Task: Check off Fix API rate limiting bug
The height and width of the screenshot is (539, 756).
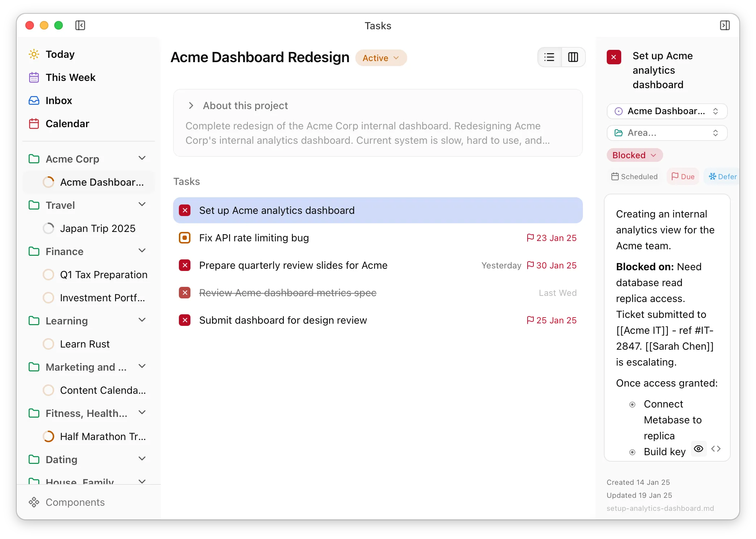Action: click(185, 238)
